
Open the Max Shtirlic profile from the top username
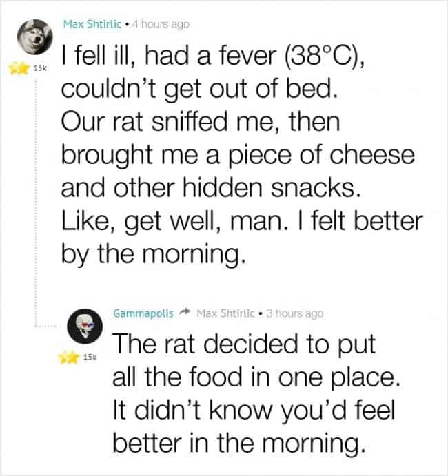coord(92,24)
